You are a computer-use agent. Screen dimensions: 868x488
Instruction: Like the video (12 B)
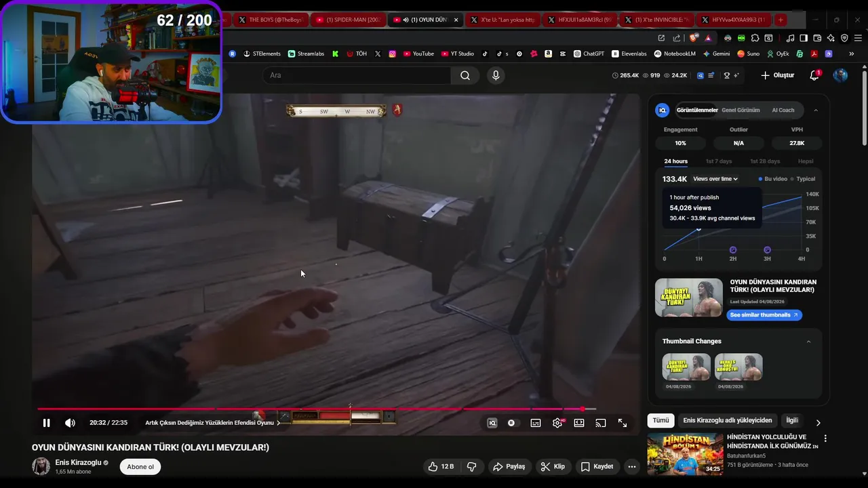(441, 466)
